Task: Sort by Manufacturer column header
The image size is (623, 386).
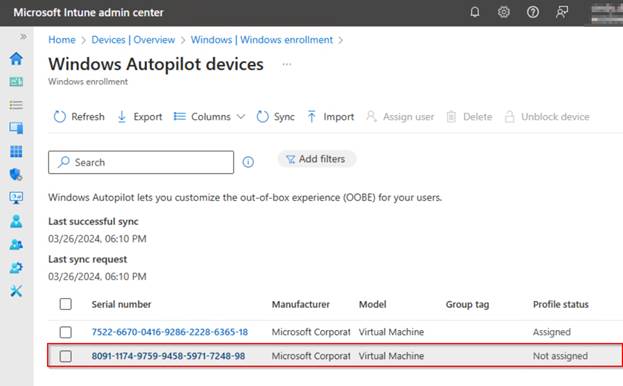Action: [301, 305]
